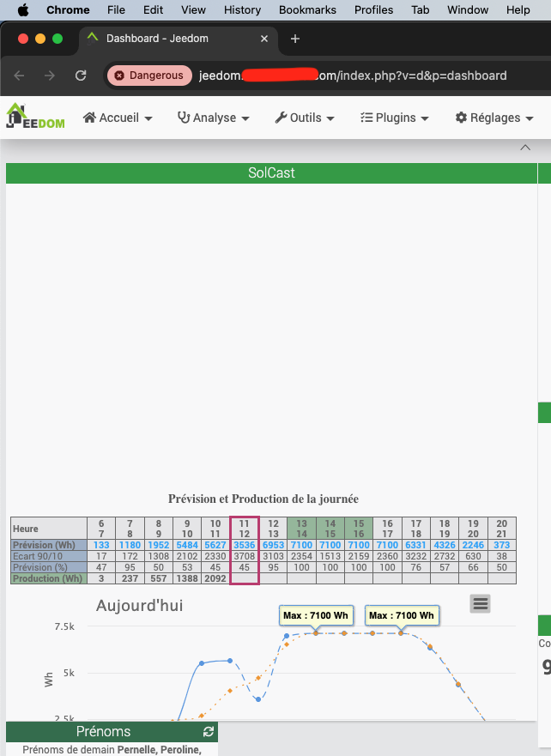Click the Prévision value 2246
551x756 pixels.
point(474,545)
